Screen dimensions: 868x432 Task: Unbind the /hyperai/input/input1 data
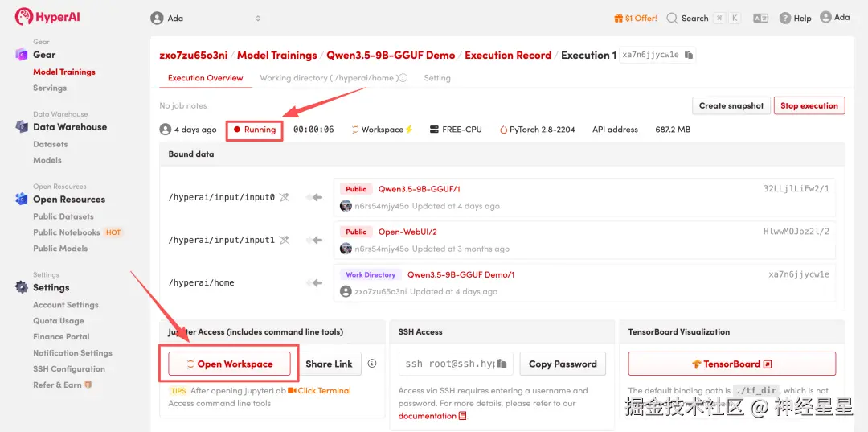(x=284, y=241)
